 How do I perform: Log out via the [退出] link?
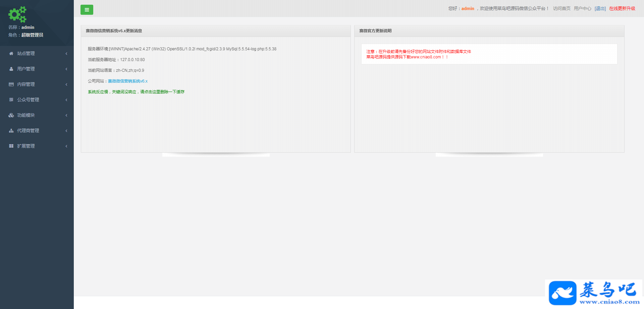pyautogui.click(x=600, y=8)
